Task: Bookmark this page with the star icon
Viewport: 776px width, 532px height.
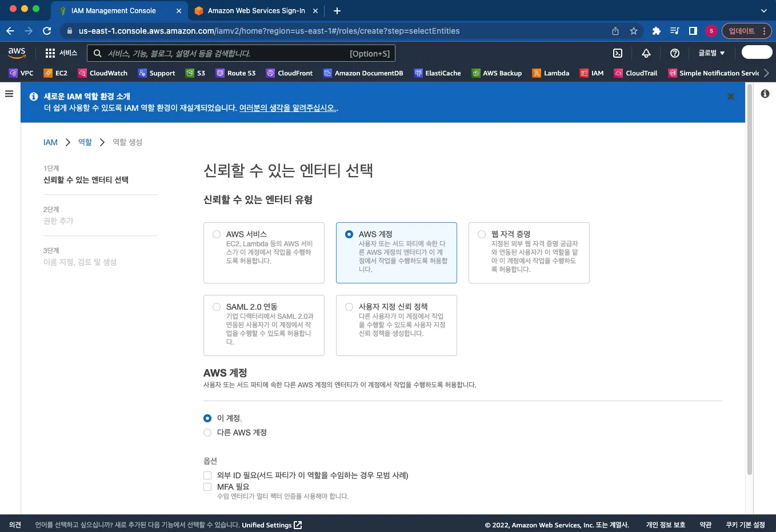Action: click(634, 31)
